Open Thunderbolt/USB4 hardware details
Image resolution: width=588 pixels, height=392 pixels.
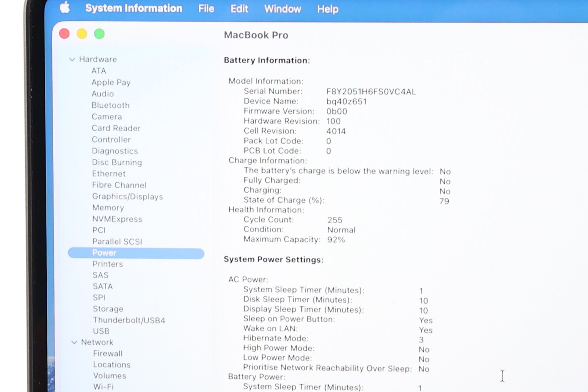coord(129,320)
